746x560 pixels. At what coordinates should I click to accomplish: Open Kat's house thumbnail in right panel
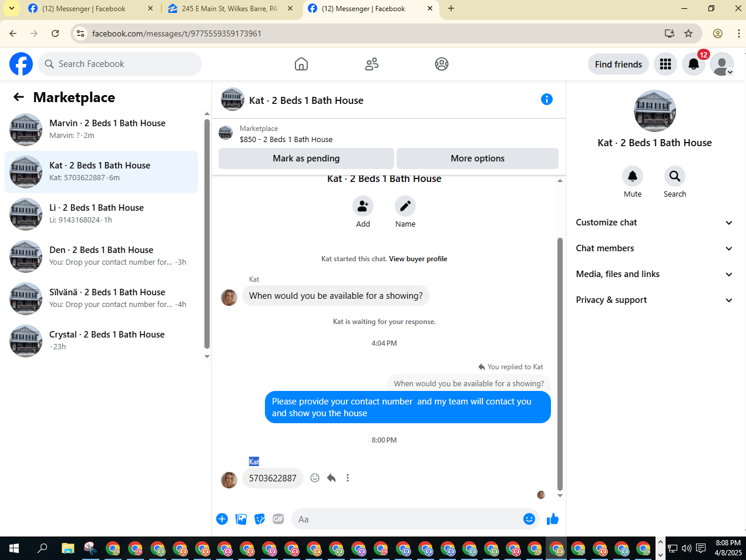point(655,111)
